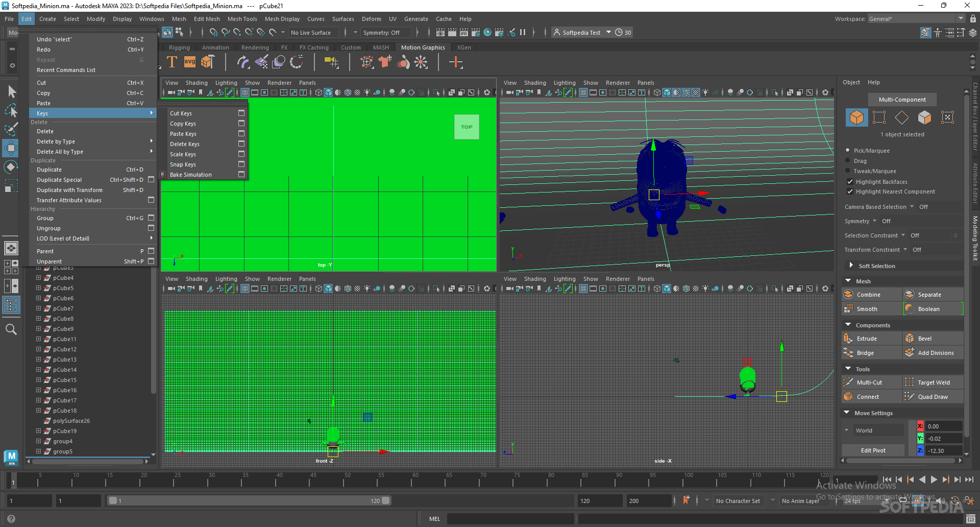Open Bake Simulation option box

click(x=241, y=175)
